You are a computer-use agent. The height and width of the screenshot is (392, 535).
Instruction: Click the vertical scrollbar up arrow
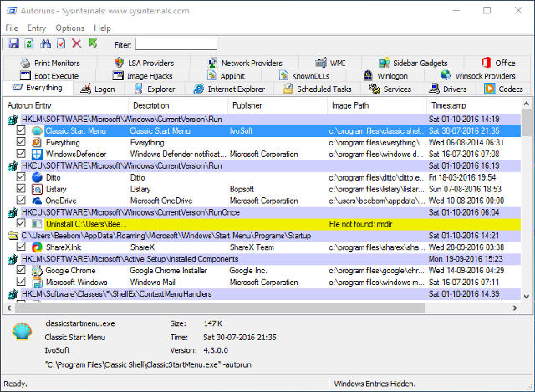527,103
